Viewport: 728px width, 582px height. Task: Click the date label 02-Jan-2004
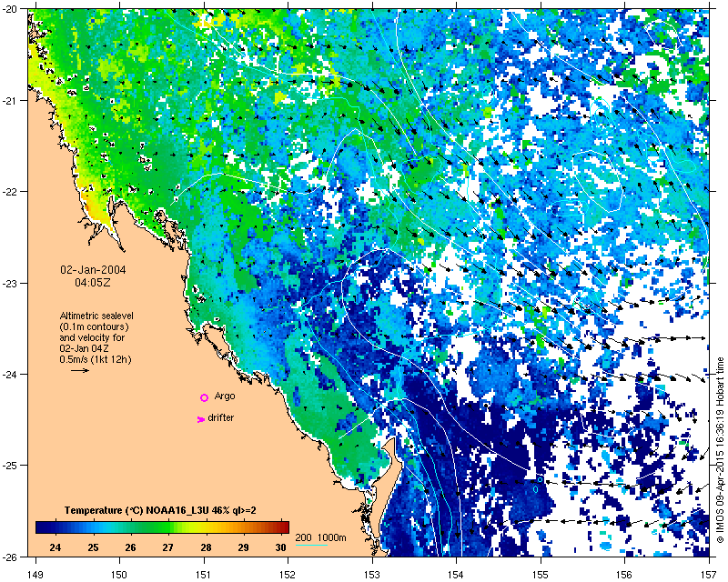[x=93, y=270]
